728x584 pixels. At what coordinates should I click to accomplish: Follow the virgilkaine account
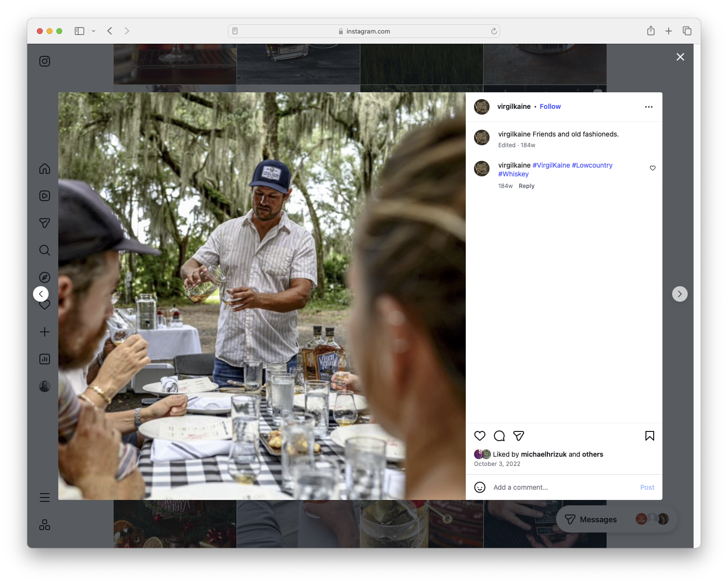550,106
